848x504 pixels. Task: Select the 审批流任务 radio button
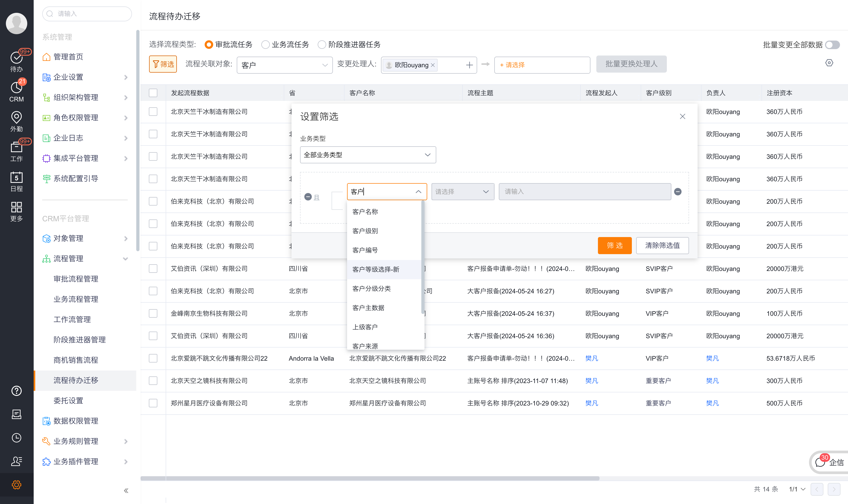[209, 45]
